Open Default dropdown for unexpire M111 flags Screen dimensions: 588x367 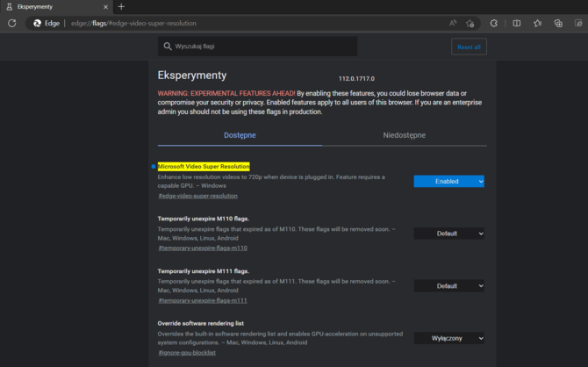pos(448,286)
